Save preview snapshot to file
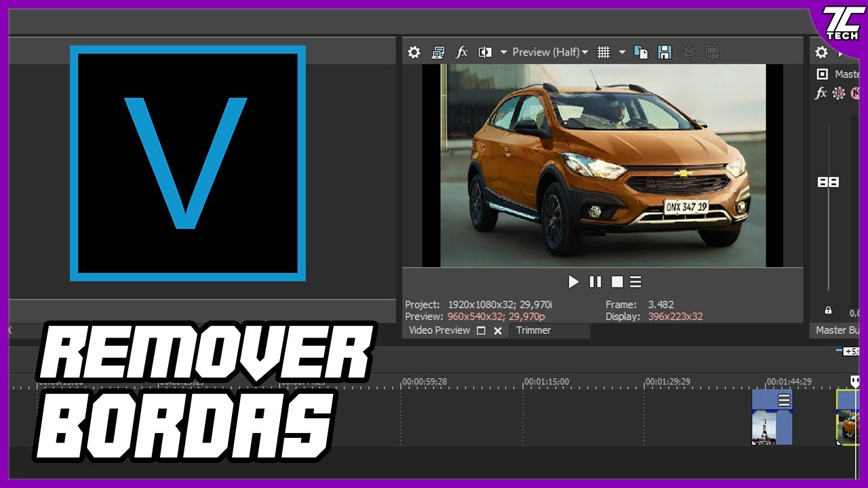 (x=665, y=52)
